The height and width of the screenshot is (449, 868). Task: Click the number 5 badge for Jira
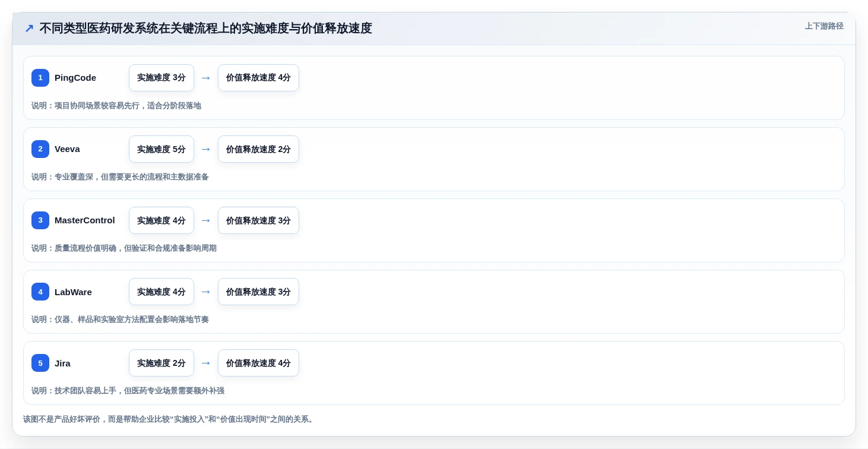[40, 363]
